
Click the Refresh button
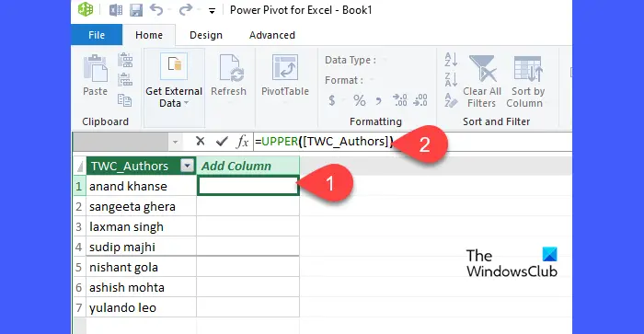(229, 75)
